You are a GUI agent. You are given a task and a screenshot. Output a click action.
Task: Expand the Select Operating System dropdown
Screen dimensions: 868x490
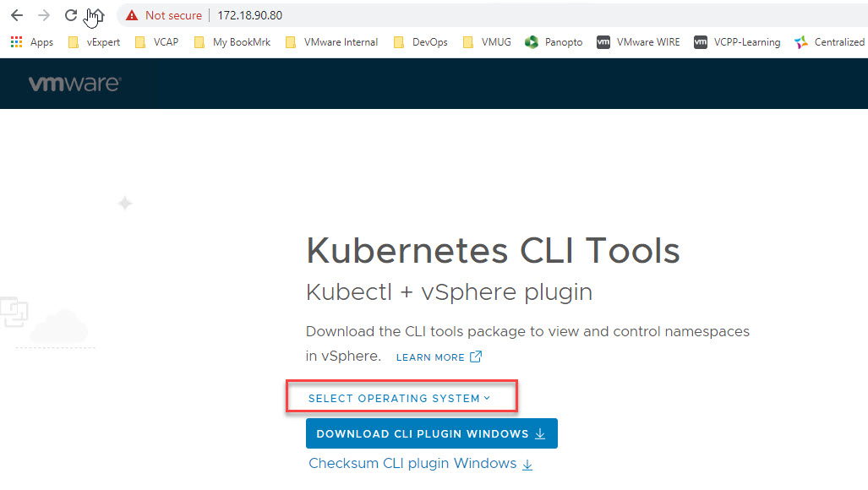pos(399,398)
